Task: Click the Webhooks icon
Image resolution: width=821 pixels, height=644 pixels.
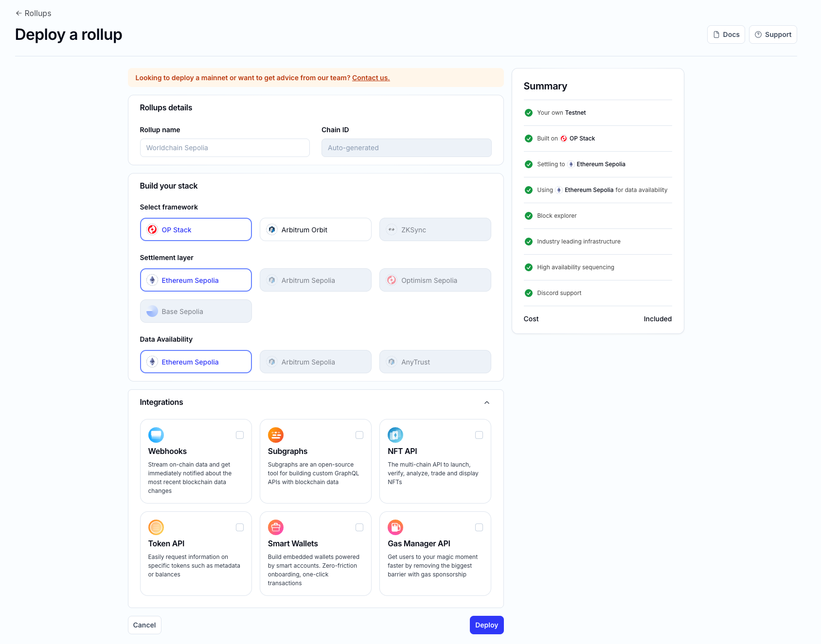Action: click(156, 435)
